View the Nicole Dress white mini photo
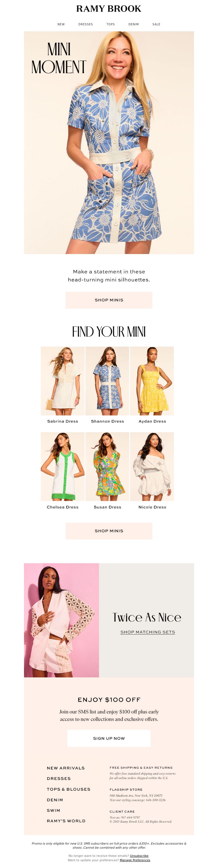 point(152,466)
